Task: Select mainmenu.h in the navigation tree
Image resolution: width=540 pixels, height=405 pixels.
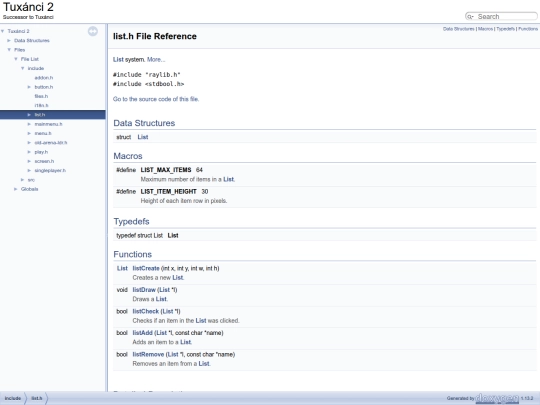Action: click(49, 124)
